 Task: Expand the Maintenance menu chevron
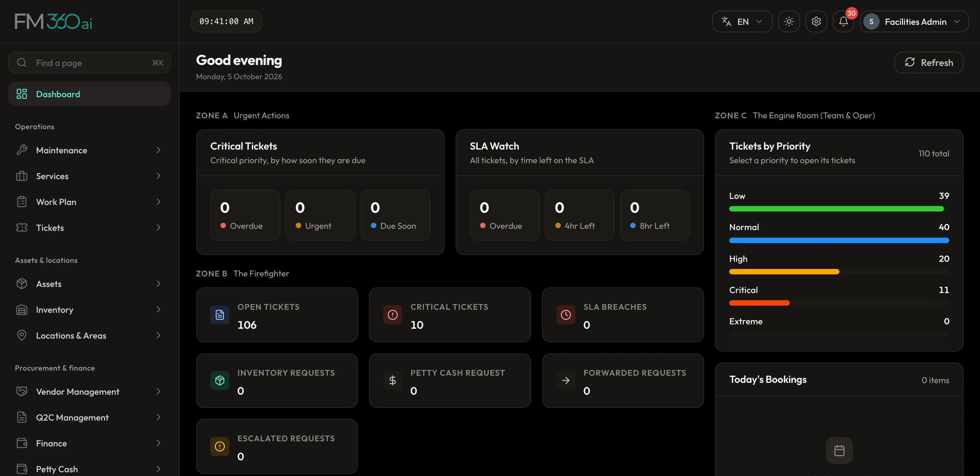tap(158, 150)
